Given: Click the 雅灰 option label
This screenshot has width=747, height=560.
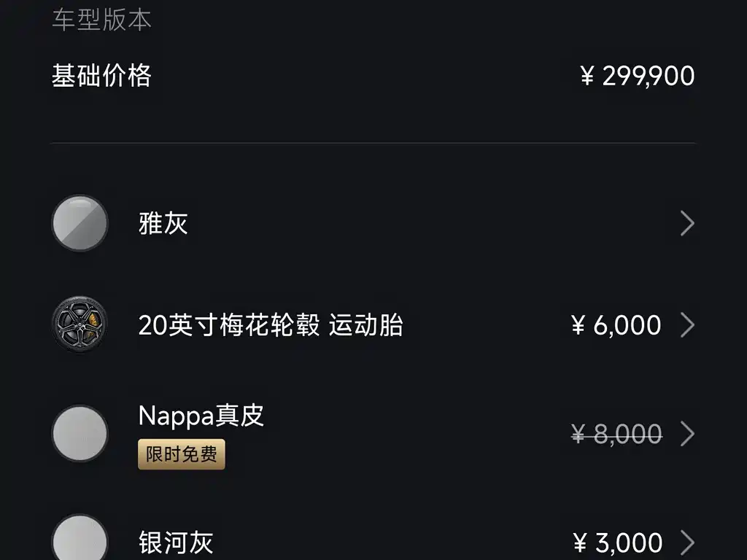Looking at the screenshot, I should 163,223.
